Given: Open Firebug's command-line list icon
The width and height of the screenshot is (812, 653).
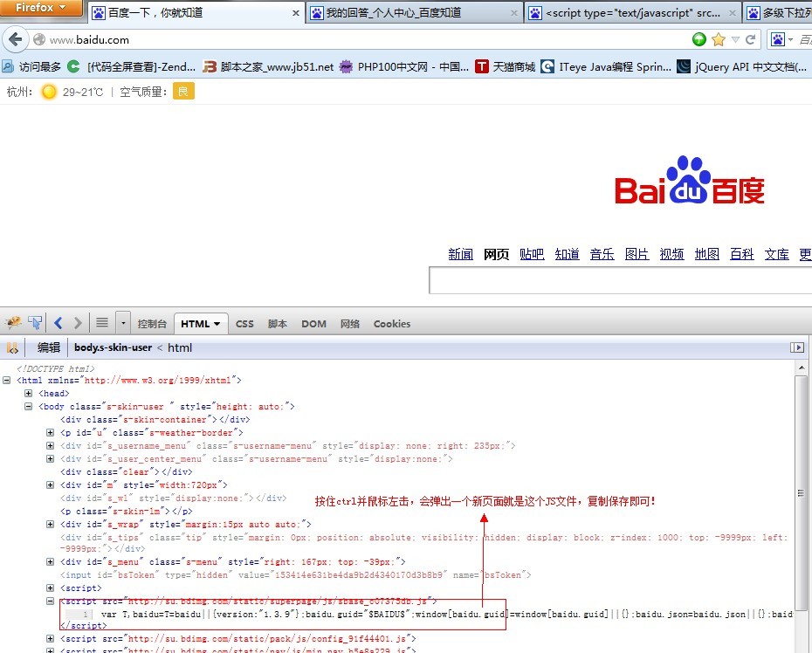Looking at the screenshot, I should coord(102,323).
